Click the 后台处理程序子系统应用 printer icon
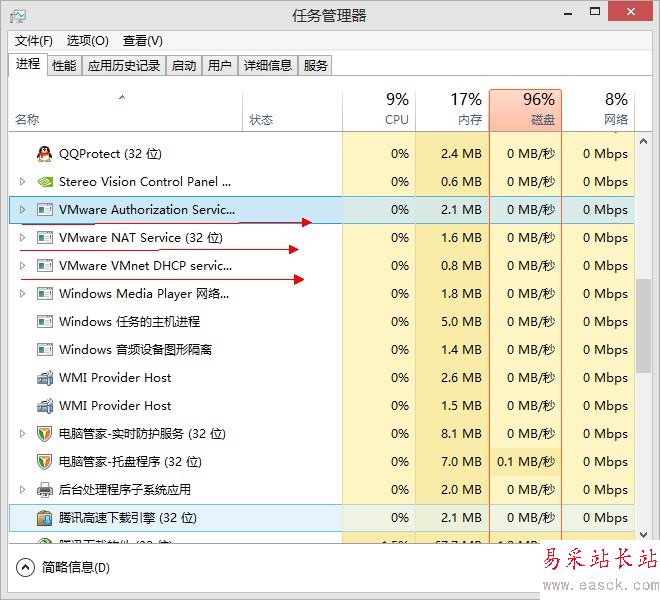660x600 pixels. [45, 490]
